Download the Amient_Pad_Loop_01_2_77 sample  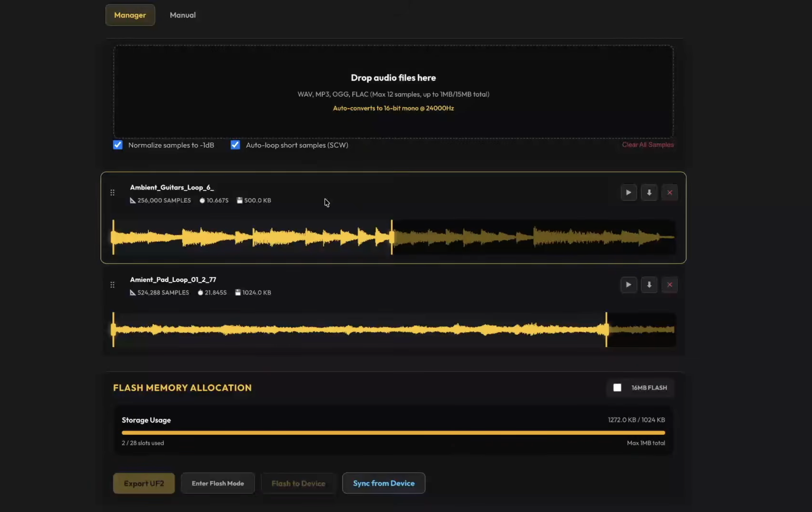(x=649, y=285)
